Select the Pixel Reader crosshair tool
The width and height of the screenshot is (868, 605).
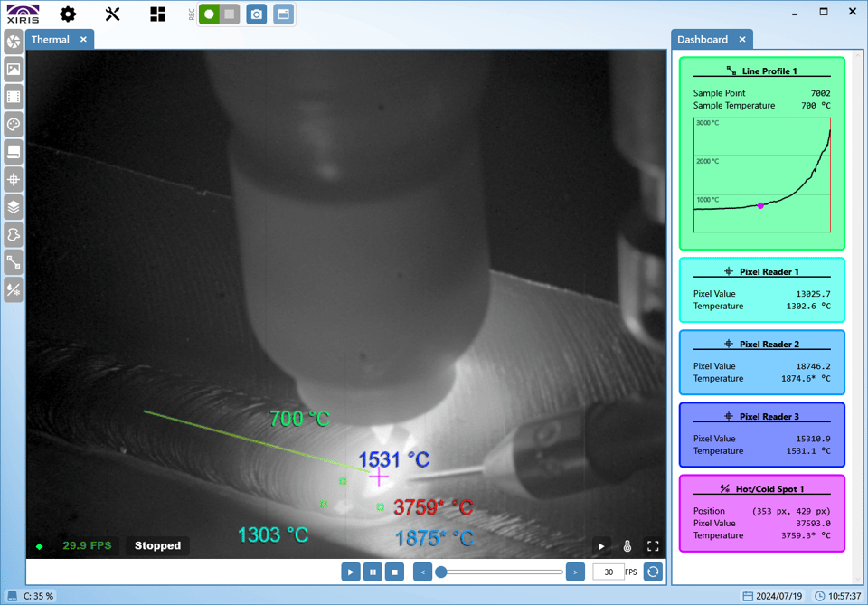pos(13,179)
